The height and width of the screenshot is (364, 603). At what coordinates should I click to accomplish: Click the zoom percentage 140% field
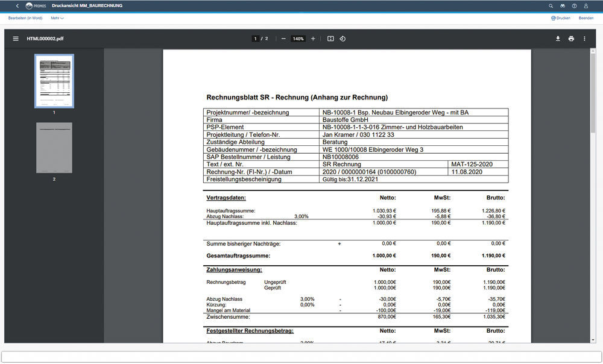coord(298,39)
